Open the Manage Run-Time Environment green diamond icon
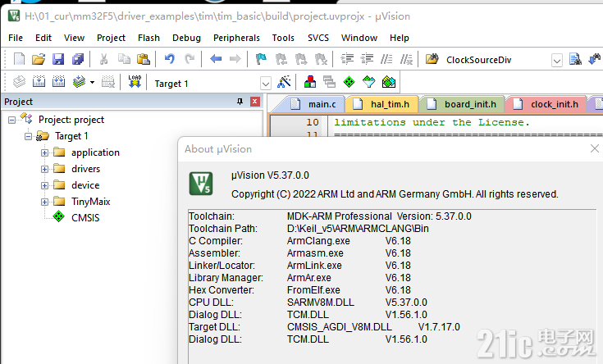The image size is (603, 364). [x=349, y=82]
